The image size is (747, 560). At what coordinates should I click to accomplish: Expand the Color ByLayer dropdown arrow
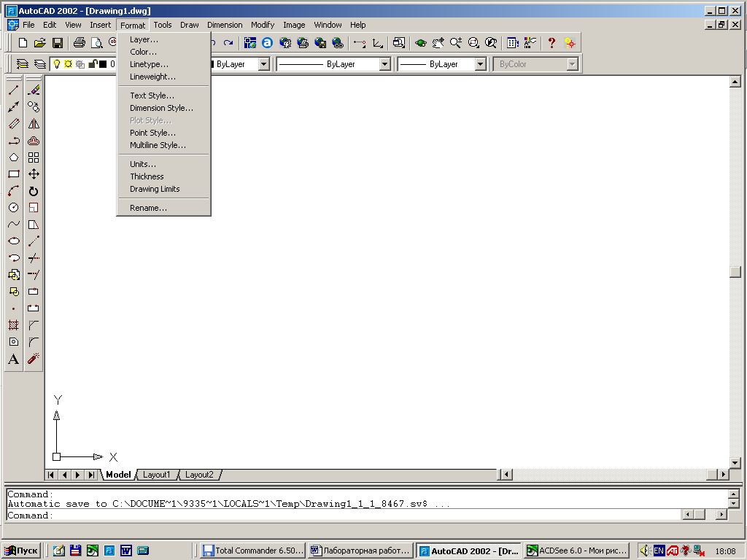pyautogui.click(x=264, y=64)
